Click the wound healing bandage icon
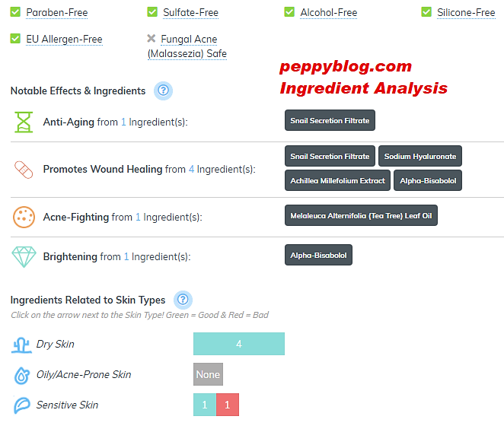 [24, 169]
